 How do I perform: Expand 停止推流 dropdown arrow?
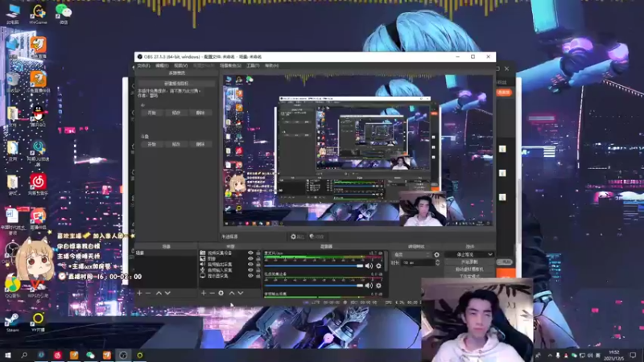pos(490,254)
